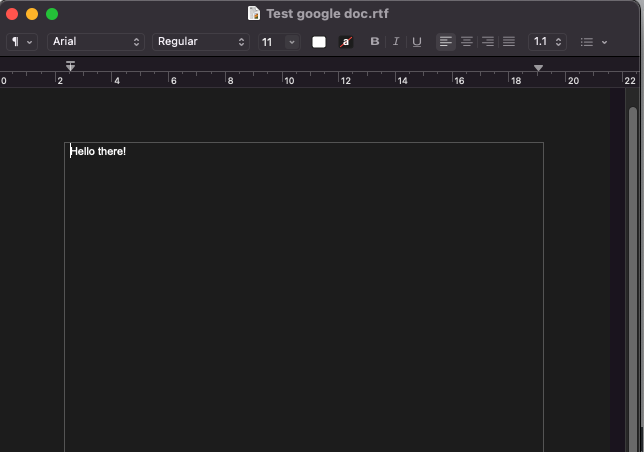Screen dimensions: 644x452
Task: Click the list bullets icon
Action: click(587, 42)
